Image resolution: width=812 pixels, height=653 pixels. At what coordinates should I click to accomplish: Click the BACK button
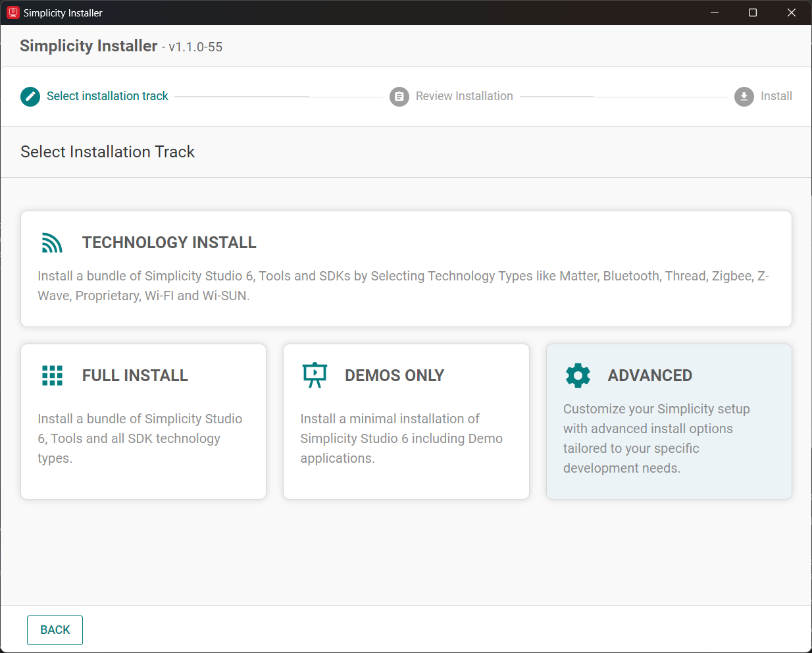[x=55, y=630]
